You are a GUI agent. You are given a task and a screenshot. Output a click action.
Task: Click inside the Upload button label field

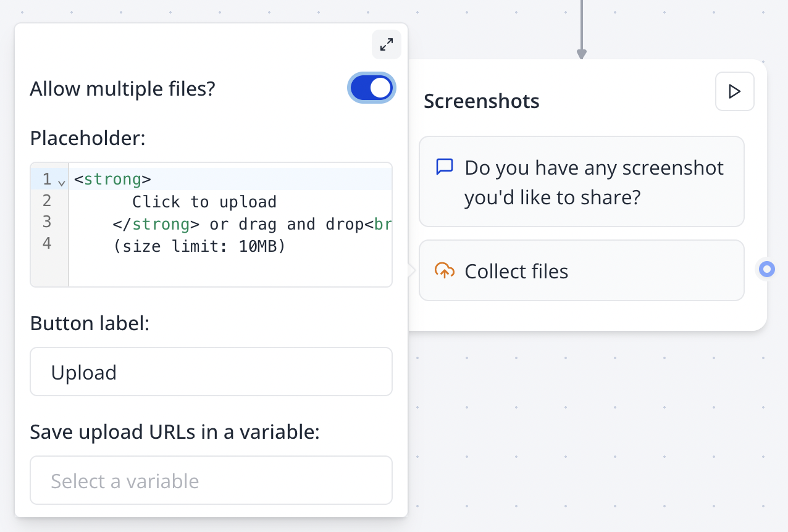(211, 372)
